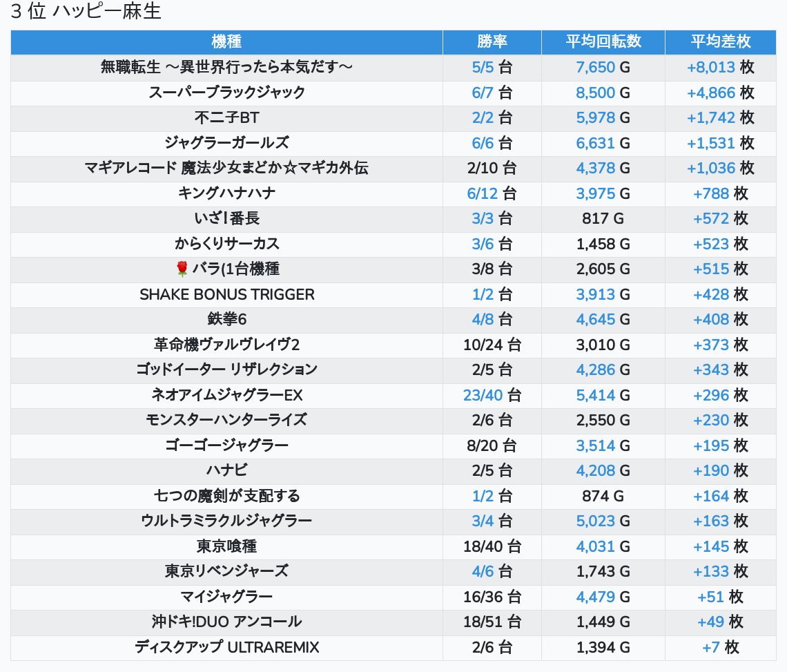
Task: Select the 18/51 台 win rate cell
Action: (492, 622)
